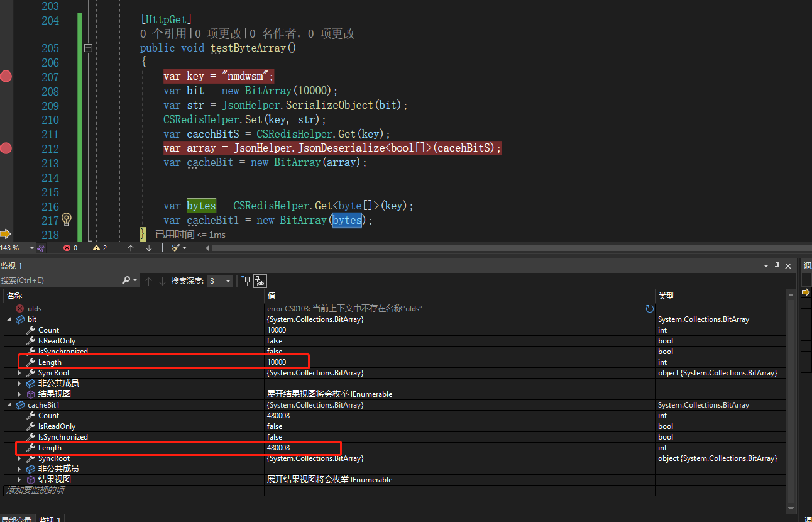Click the pin properties icon in watch toolbar

point(246,280)
